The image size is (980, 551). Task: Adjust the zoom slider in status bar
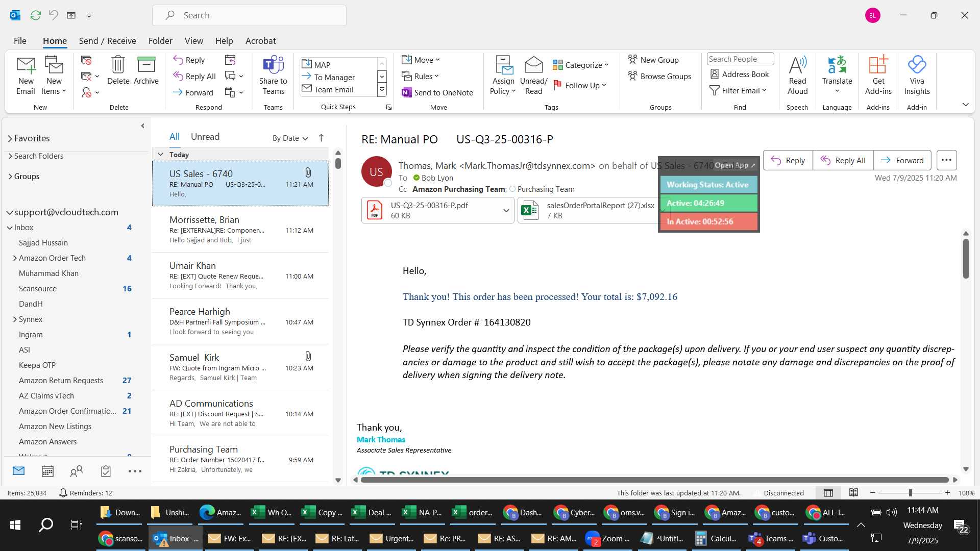tap(910, 493)
